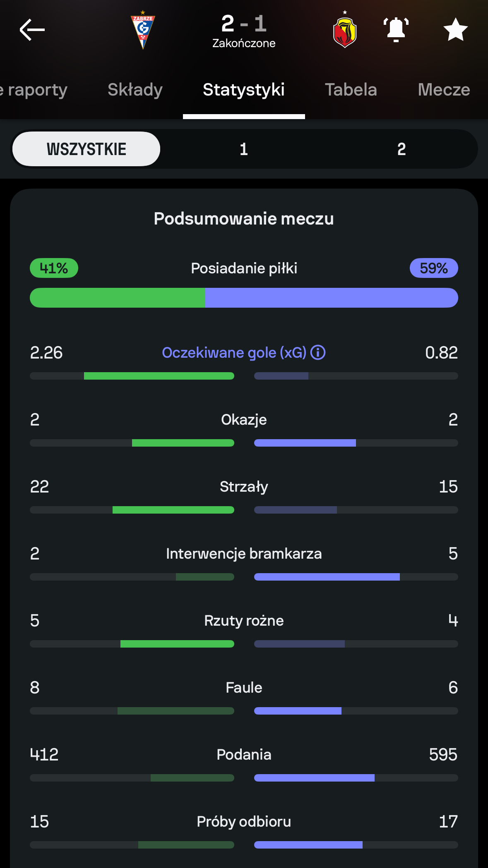Open the Składy tab

click(x=135, y=90)
